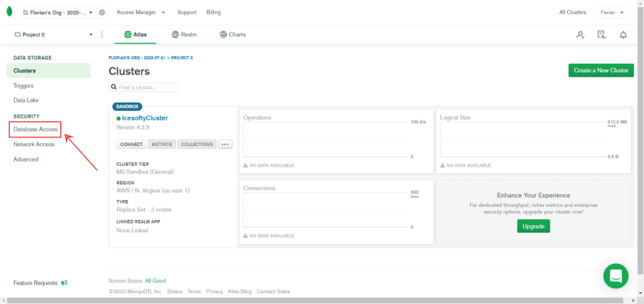Open the Atlas Blog footer link
644x304 pixels.
239,292
